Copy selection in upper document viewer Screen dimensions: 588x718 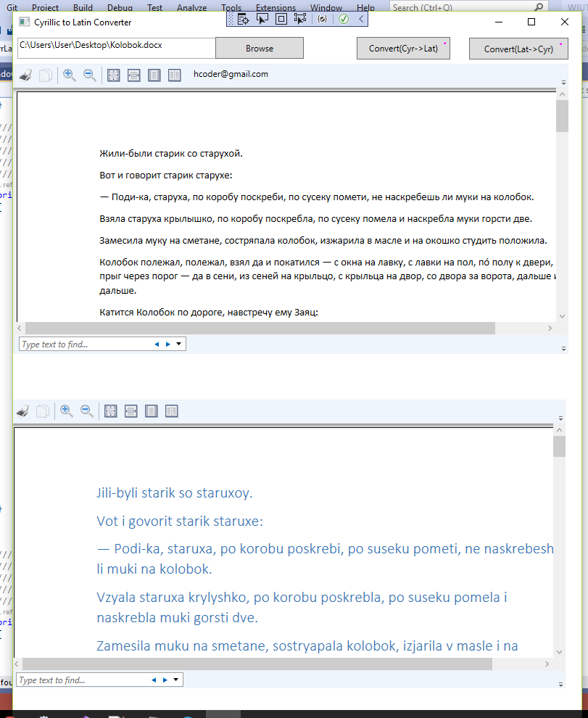pos(46,75)
